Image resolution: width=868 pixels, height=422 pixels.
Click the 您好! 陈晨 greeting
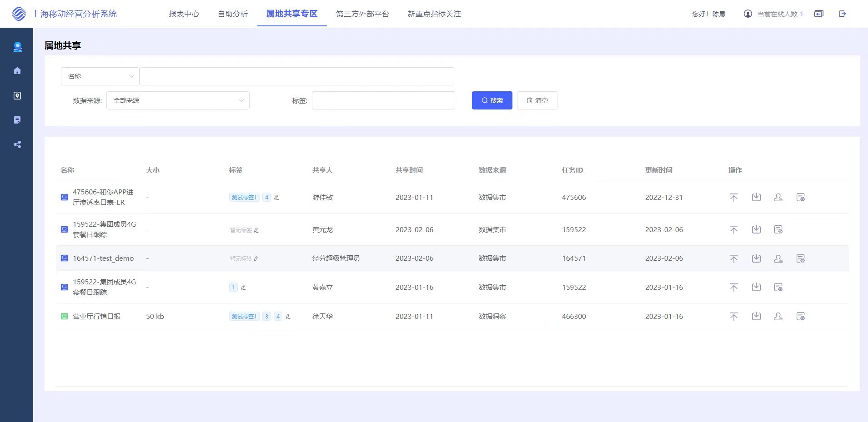[709, 14]
